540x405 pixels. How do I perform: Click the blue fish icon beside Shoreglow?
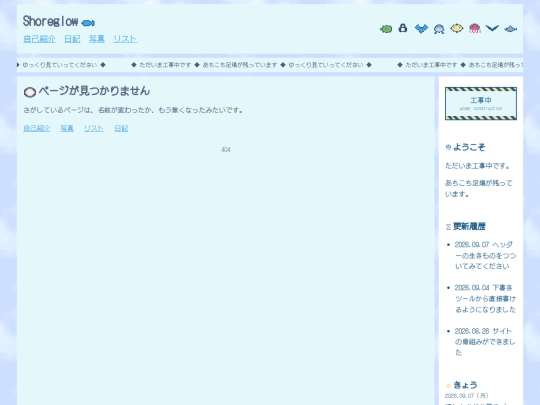click(x=88, y=23)
